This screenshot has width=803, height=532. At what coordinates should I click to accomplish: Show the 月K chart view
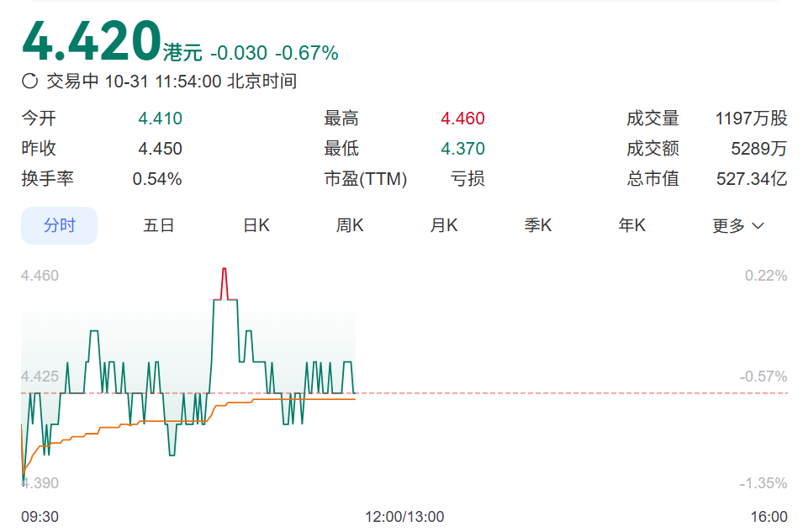[x=444, y=225]
